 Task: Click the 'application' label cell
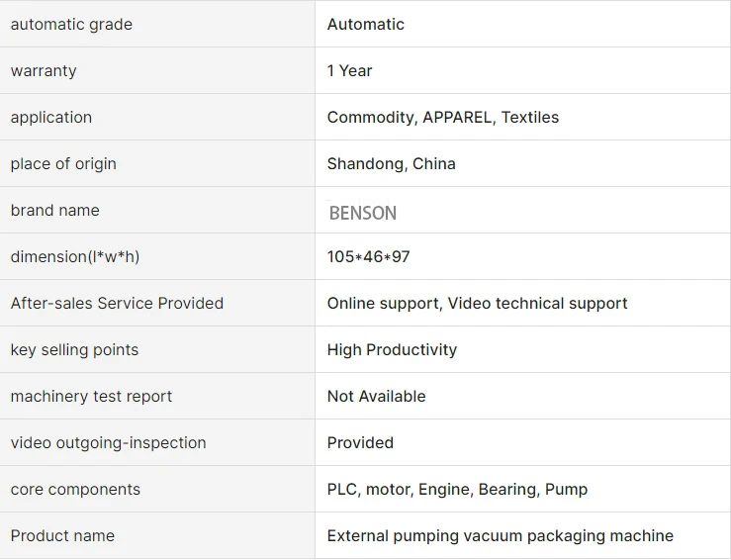[x=51, y=118]
